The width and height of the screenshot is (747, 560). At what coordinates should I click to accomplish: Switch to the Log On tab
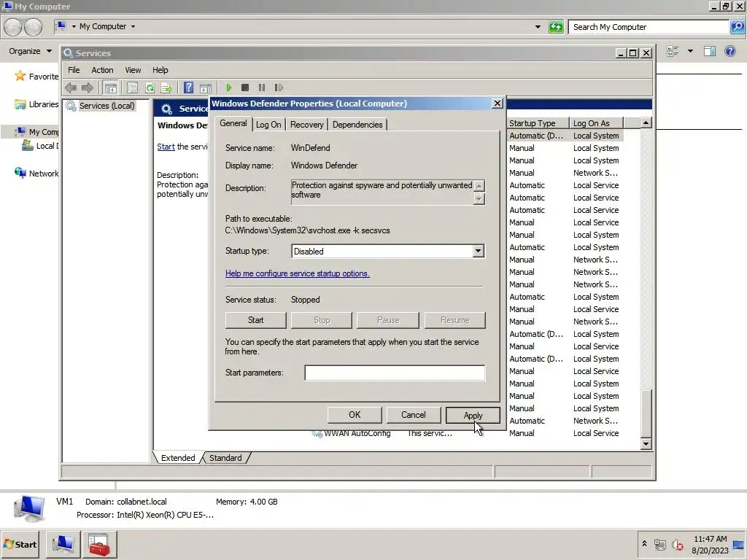[x=268, y=124]
